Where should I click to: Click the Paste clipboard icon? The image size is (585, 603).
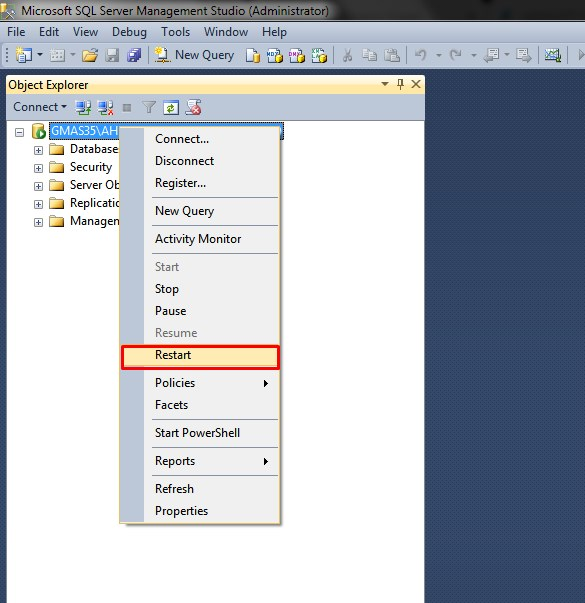[392, 55]
